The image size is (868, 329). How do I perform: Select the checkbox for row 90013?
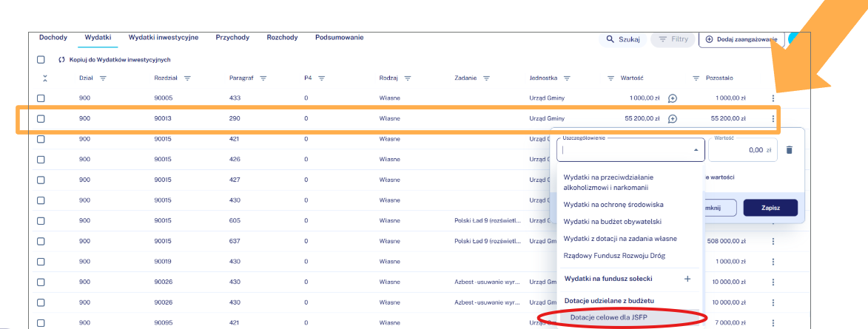point(41,118)
